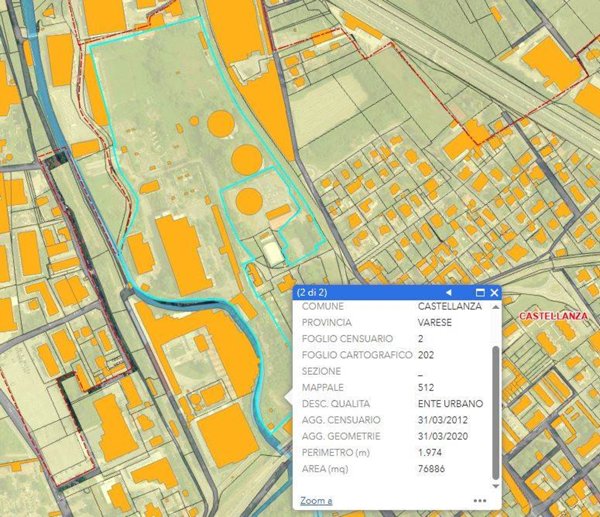Maximize the parcel info popup
The width and height of the screenshot is (600, 517).
point(480,293)
